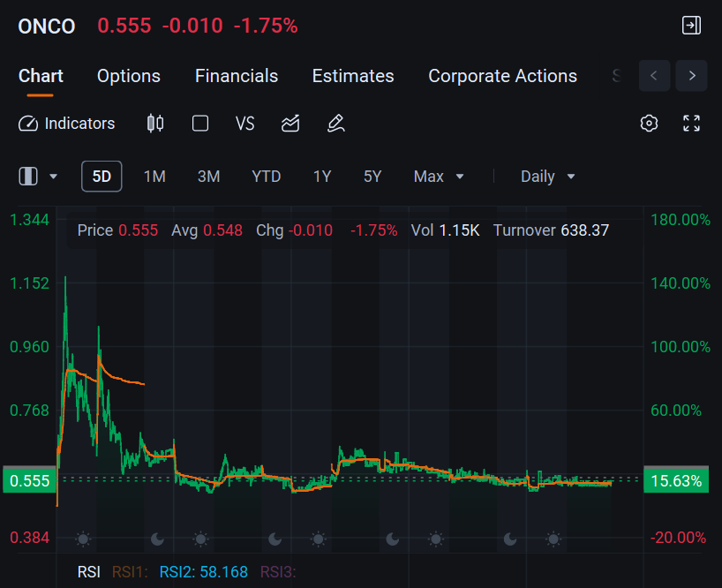The image size is (722, 588).
Task: Click the collapse panel arrow icon
Action: point(691,26)
